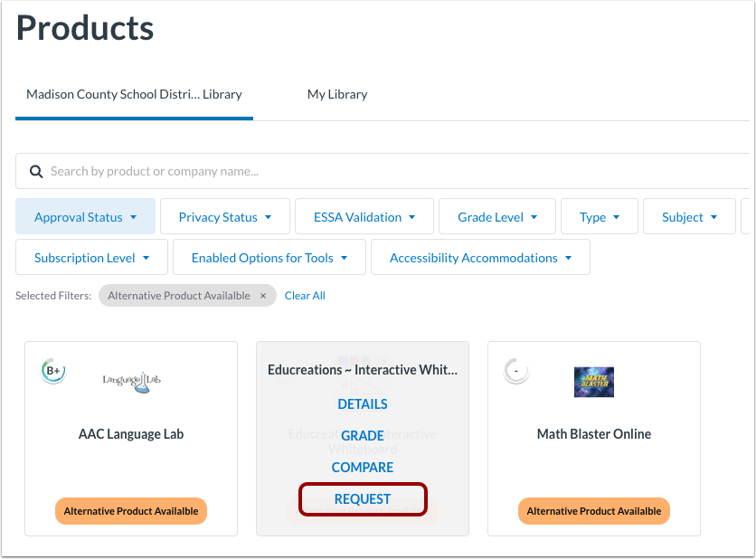Viewport: 756px width, 559px height.
Task: Select the Math Blaster Online card title
Action: [594, 434]
